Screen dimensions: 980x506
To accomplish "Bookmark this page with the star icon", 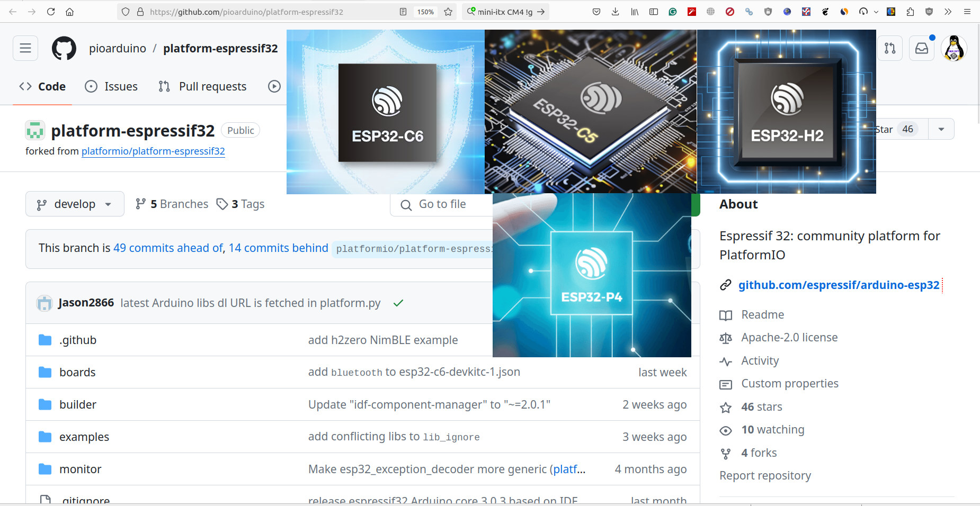I will (448, 12).
